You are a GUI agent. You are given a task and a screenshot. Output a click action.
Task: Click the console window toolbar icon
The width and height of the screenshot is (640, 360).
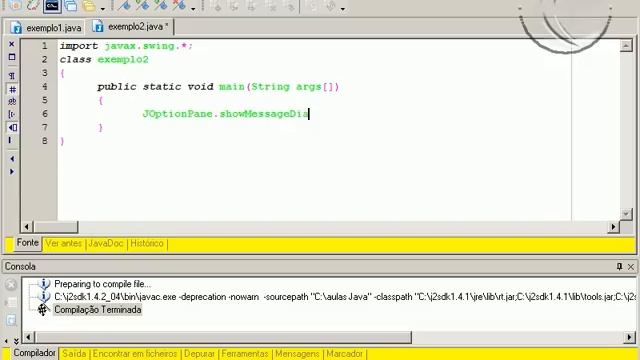(x=52, y=6)
